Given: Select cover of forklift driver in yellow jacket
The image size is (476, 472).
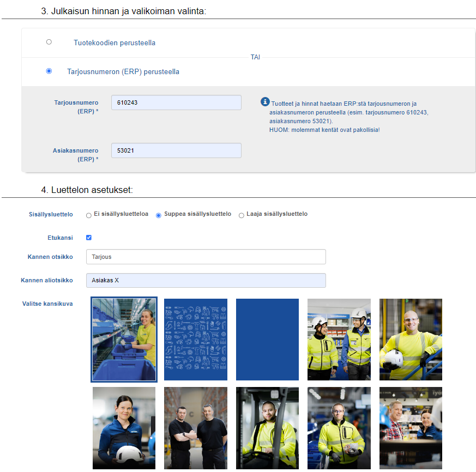Looking at the screenshot, I should coord(268,428).
